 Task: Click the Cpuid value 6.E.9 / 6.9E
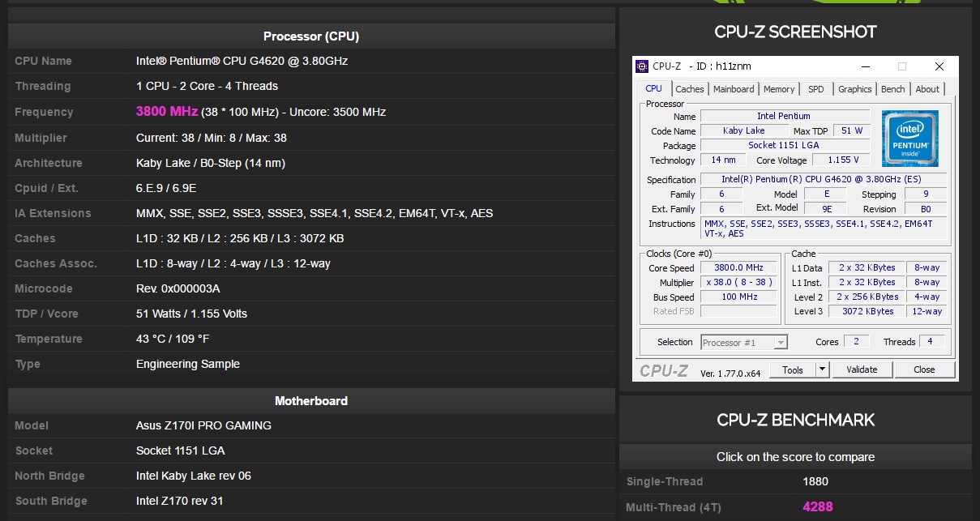pyautogui.click(x=166, y=188)
